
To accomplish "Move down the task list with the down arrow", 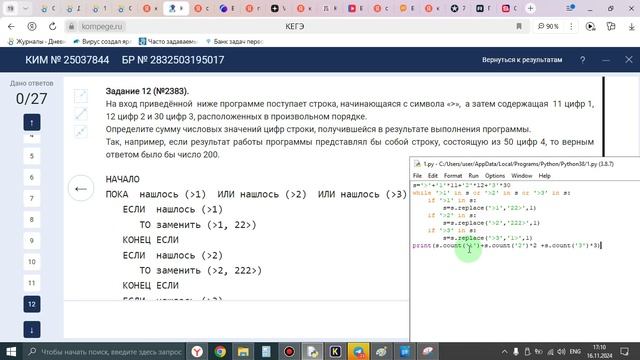I will click(x=32, y=330).
